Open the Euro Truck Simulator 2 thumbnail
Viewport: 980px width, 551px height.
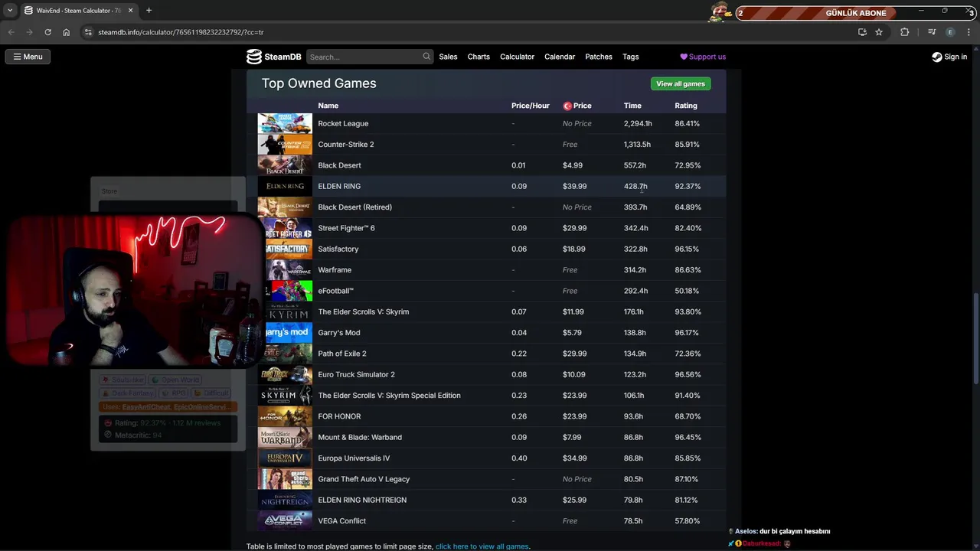[x=285, y=374]
